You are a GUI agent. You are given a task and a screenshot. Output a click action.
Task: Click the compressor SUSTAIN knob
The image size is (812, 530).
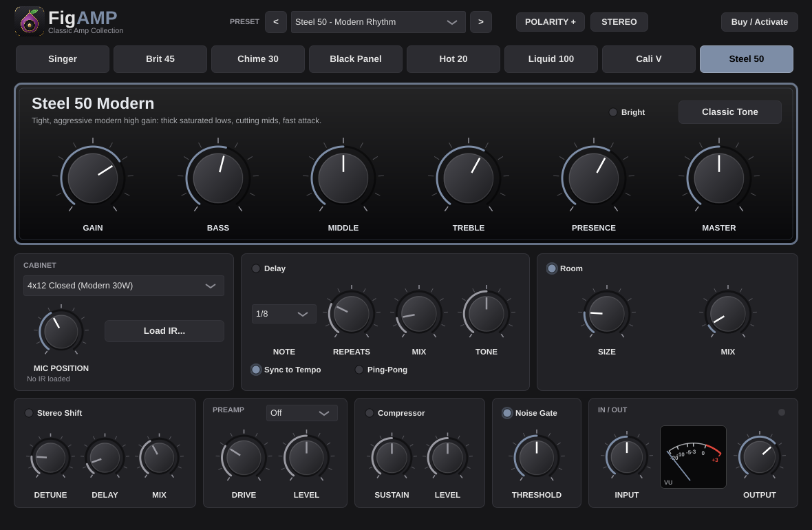392,458
